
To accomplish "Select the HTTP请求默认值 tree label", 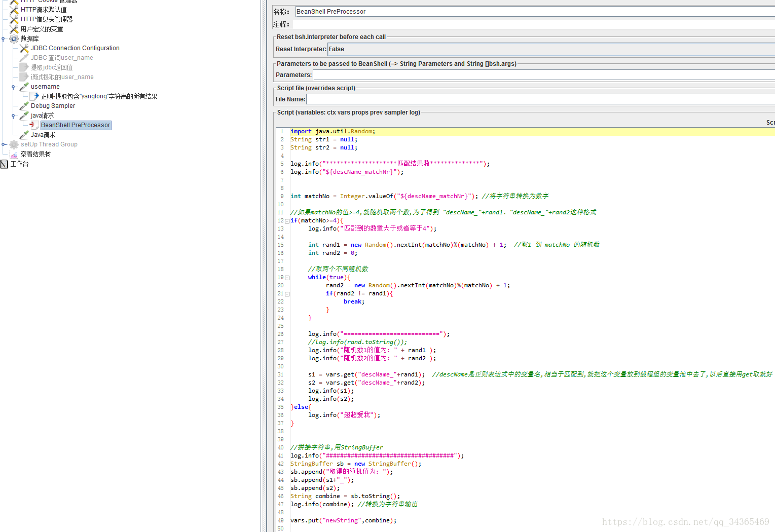I will [x=44, y=10].
